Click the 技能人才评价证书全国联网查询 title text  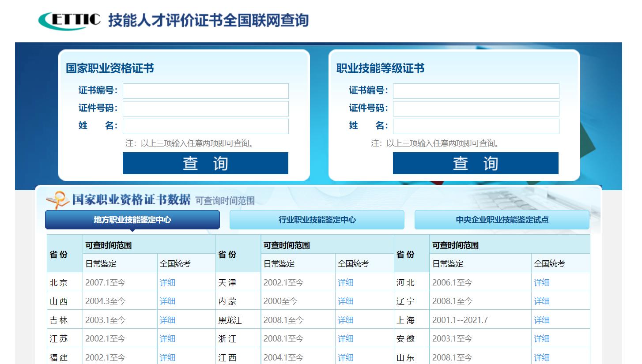(x=208, y=20)
